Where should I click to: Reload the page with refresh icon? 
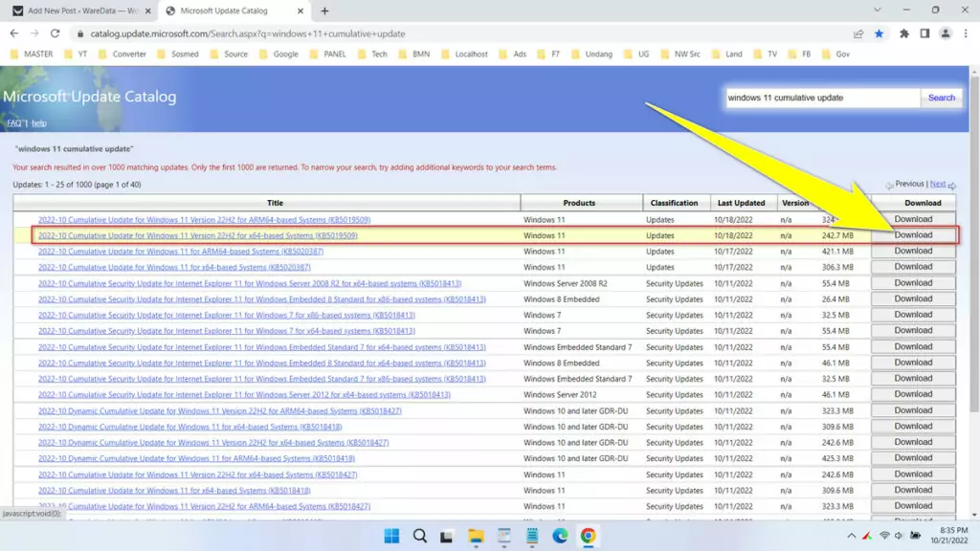tap(55, 33)
